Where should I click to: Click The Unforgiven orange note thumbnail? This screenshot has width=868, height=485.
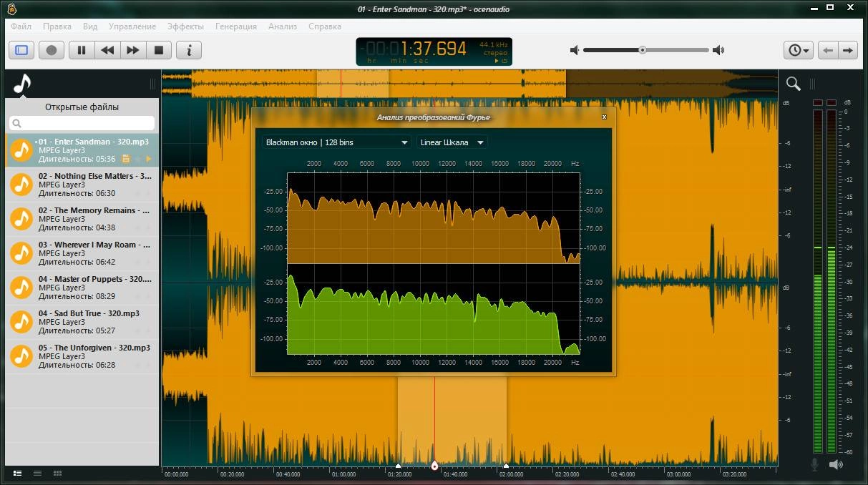(x=22, y=356)
